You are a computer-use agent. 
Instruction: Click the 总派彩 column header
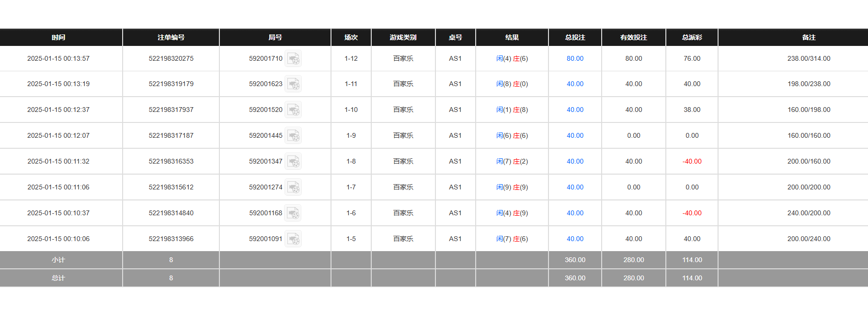[x=692, y=37]
